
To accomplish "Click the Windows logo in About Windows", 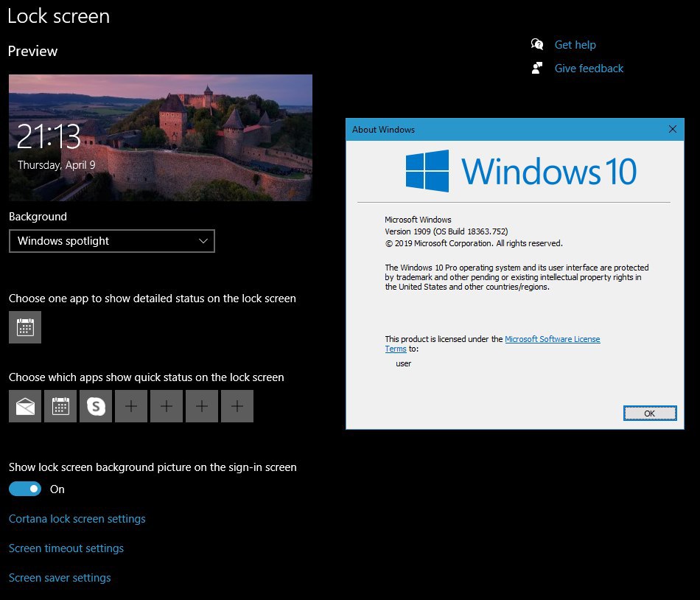I will (x=427, y=171).
